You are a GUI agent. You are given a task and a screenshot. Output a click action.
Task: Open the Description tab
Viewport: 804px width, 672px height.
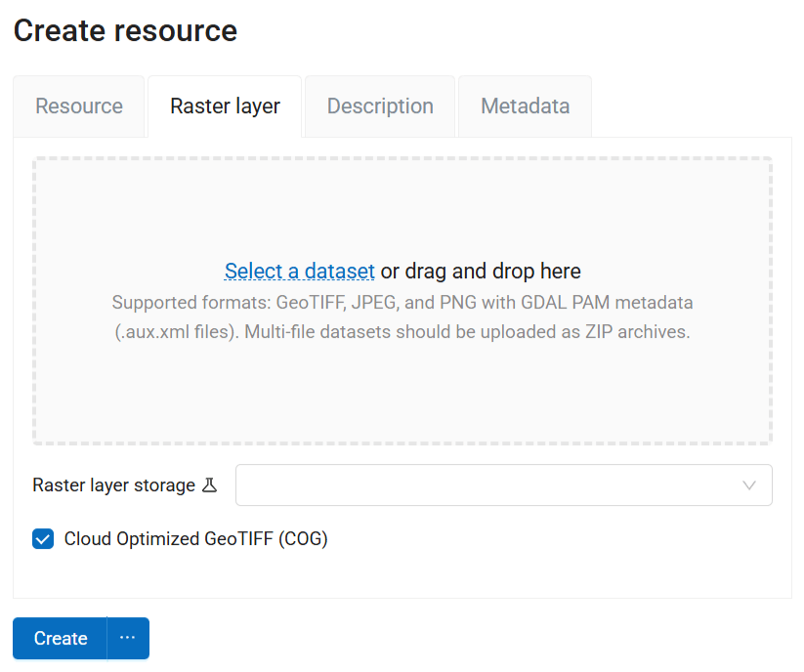pos(380,106)
